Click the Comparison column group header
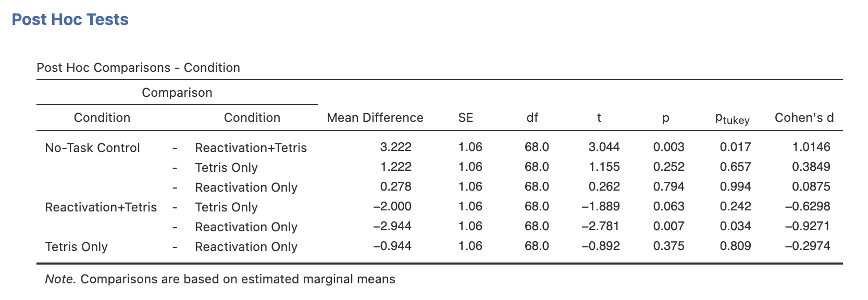This screenshot has height=300, width=868. 177,93
